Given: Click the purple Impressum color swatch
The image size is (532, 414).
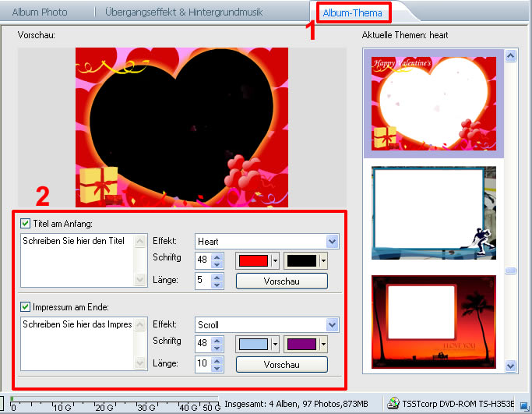Looking at the screenshot, I should pyautogui.click(x=301, y=345).
